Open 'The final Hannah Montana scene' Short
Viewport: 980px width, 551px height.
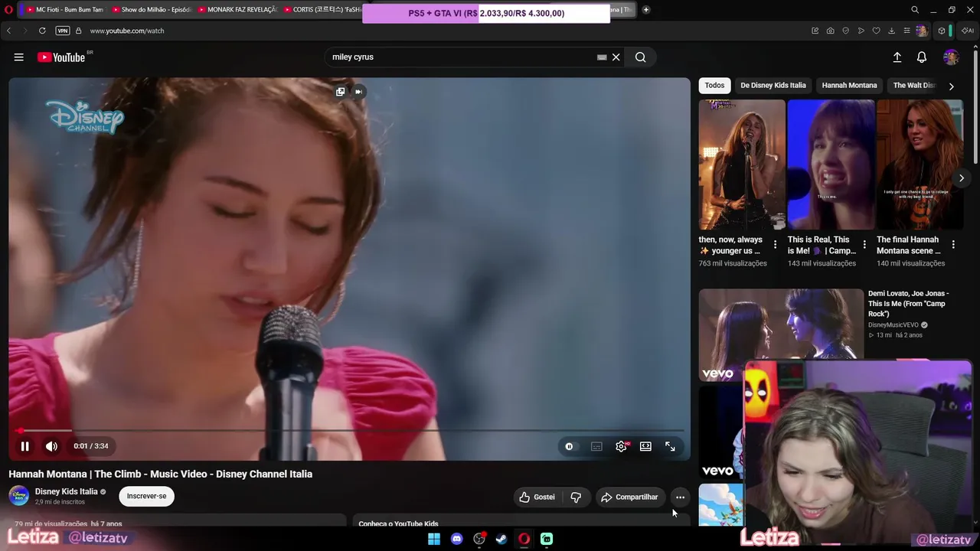point(920,165)
